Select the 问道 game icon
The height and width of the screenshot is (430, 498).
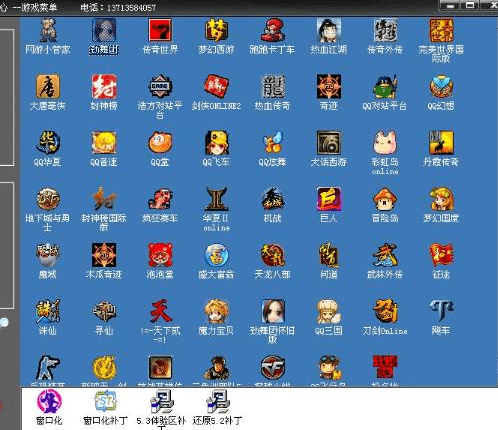(x=329, y=255)
